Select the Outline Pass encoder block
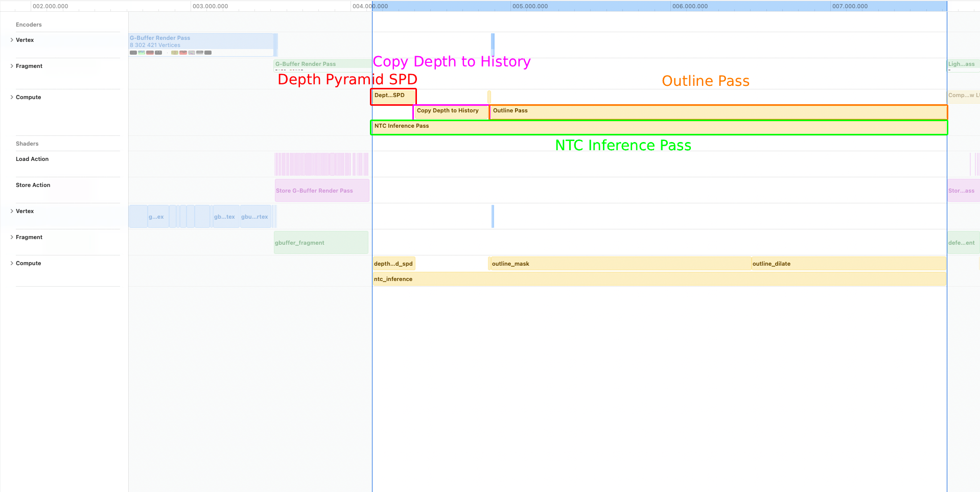The height and width of the screenshot is (492, 980). click(718, 112)
